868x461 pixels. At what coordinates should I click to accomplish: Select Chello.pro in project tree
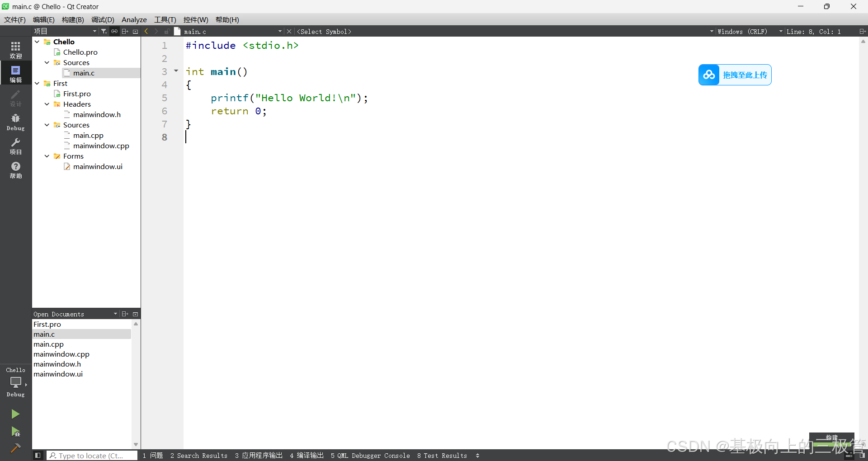coord(80,52)
